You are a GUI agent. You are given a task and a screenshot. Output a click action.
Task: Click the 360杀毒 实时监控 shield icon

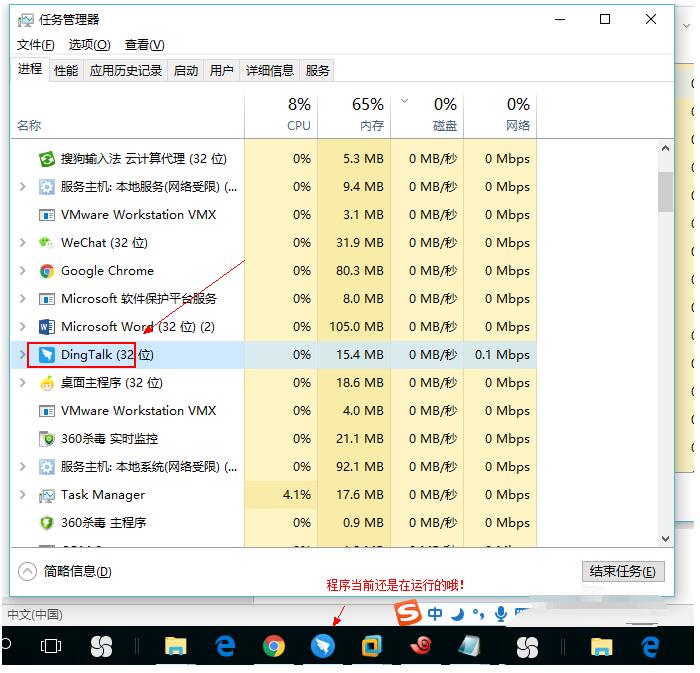tap(46, 439)
